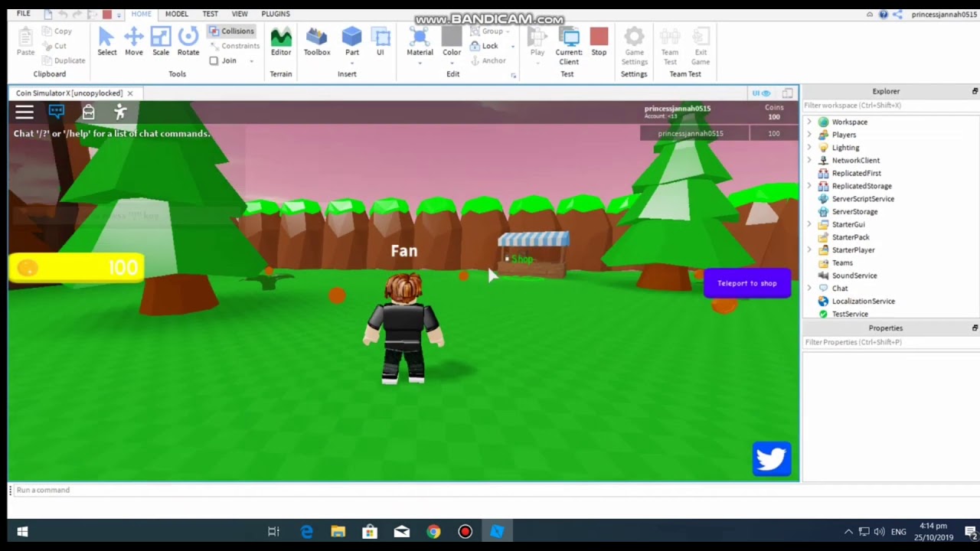
Task: Open the Windows Start button
Action: coord(22,532)
